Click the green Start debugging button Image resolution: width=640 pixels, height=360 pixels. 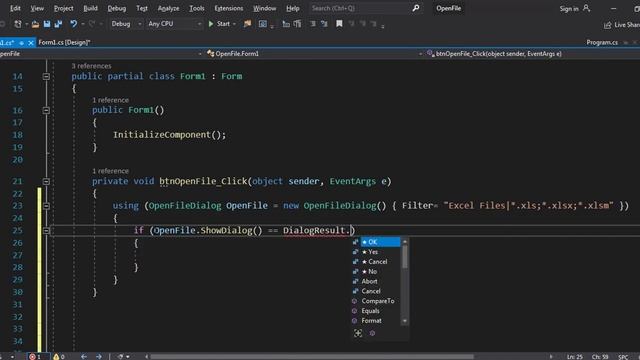219,24
